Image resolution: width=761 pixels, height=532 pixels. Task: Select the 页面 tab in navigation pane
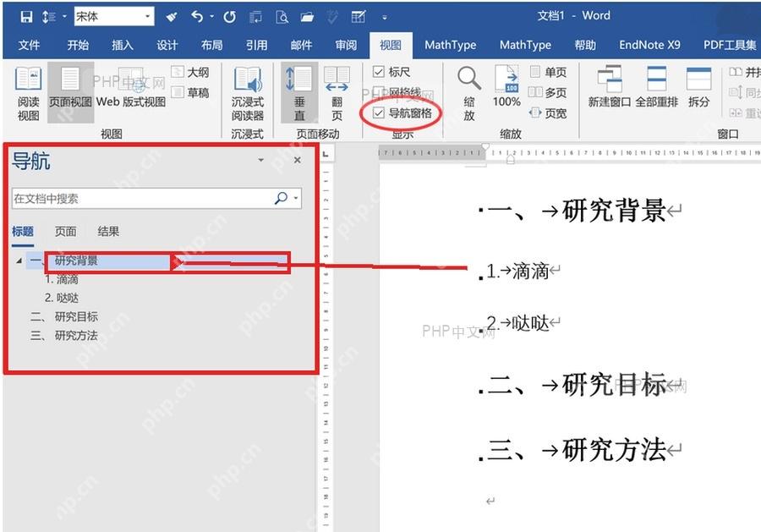[x=65, y=232]
